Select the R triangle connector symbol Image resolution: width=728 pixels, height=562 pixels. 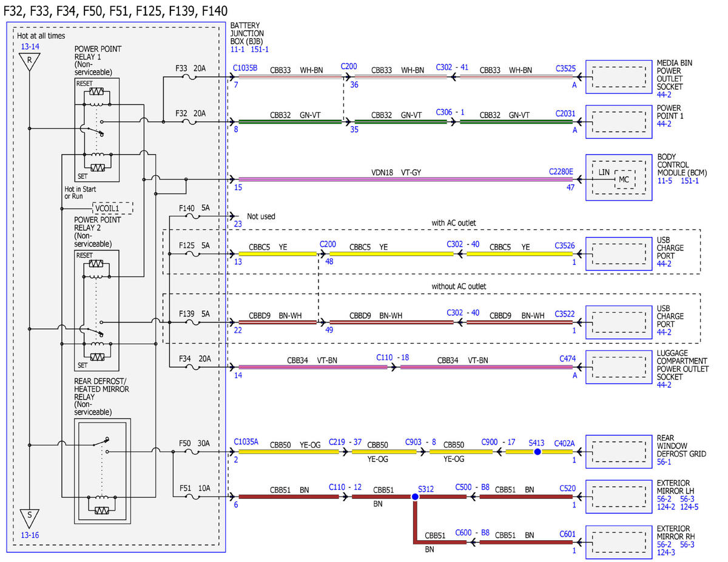(30, 62)
